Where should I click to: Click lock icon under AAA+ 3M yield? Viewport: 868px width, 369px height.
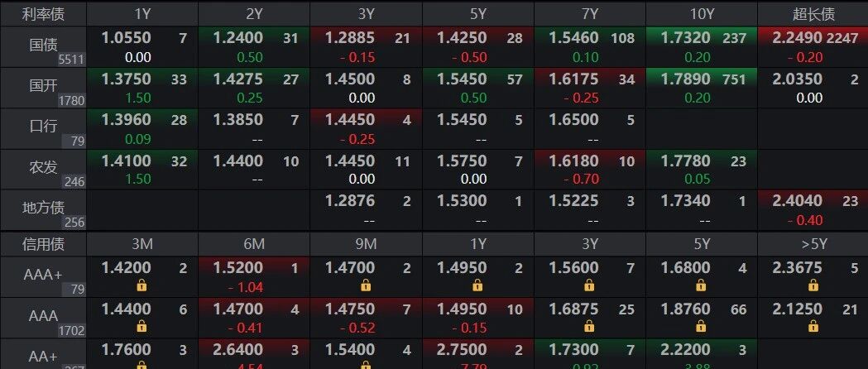point(141,285)
